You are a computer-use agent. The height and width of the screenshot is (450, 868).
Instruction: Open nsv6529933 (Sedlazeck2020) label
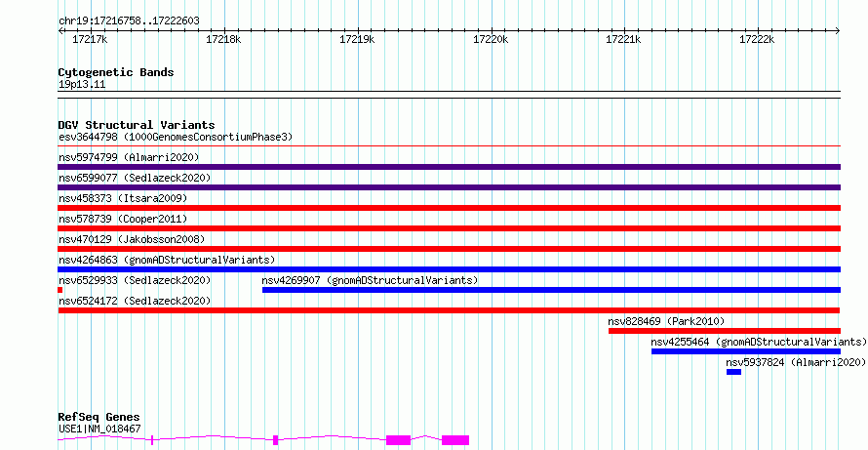point(135,280)
